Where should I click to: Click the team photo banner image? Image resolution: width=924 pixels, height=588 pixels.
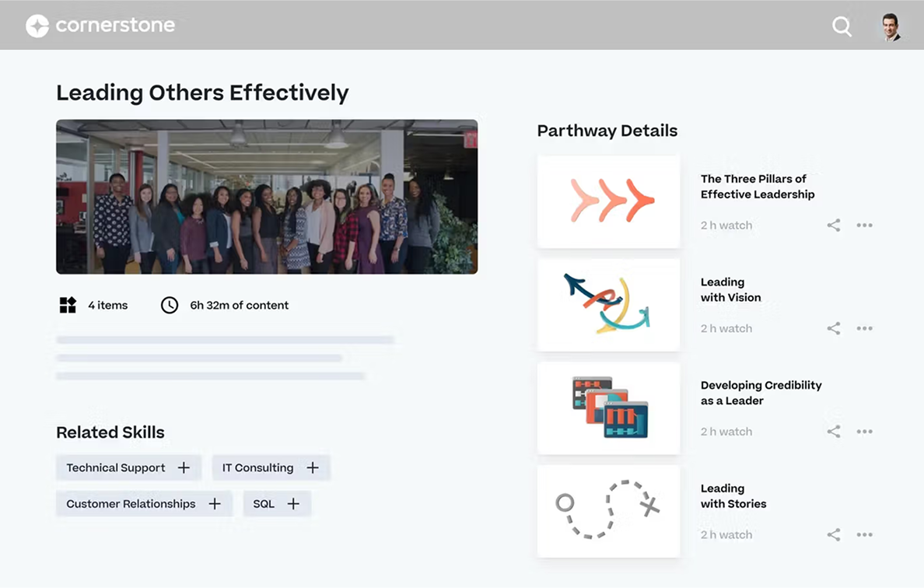point(267,197)
